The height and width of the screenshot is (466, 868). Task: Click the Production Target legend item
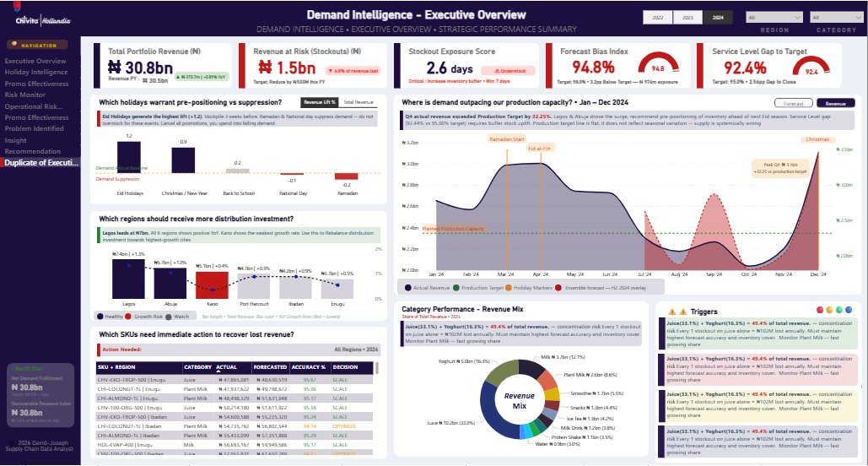pyautogui.click(x=478, y=288)
